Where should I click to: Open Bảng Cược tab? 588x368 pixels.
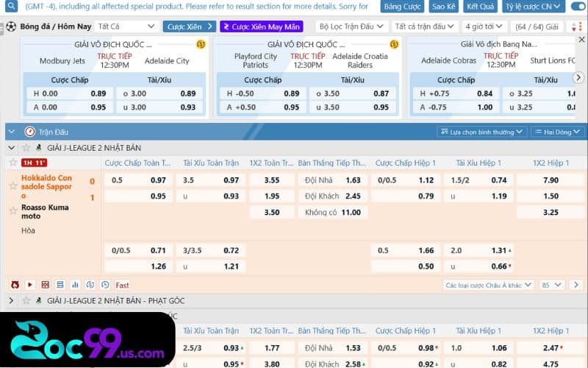(402, 7)
